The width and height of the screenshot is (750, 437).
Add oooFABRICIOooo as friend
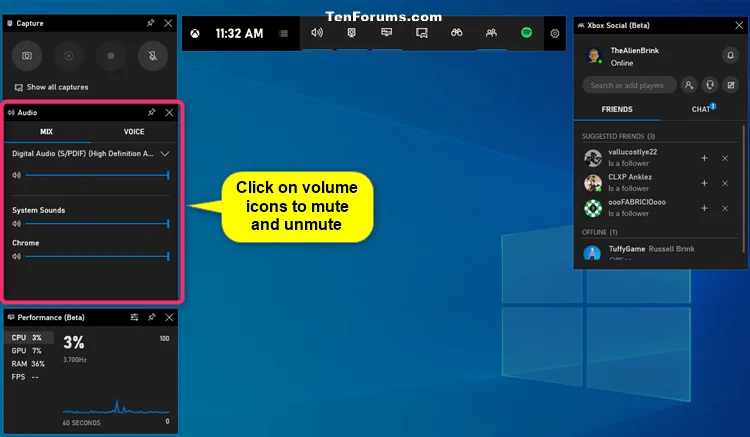(x=704, y=208)
